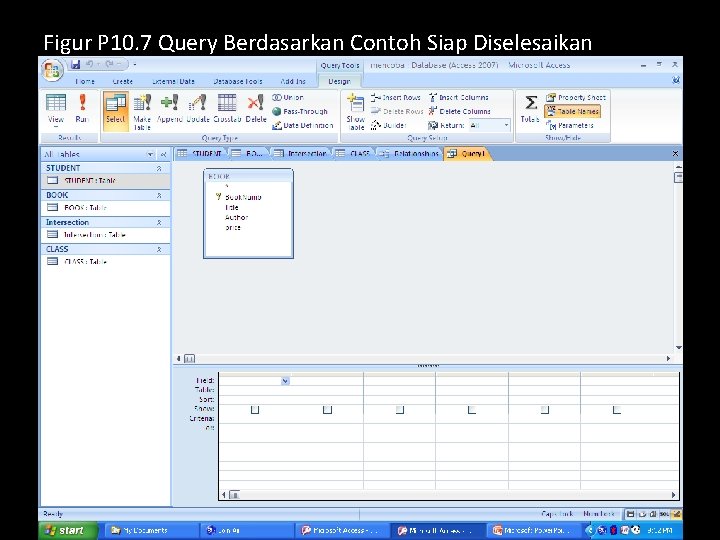
Task: Toggle the Totals sigma button
Action: coord(530,109)
